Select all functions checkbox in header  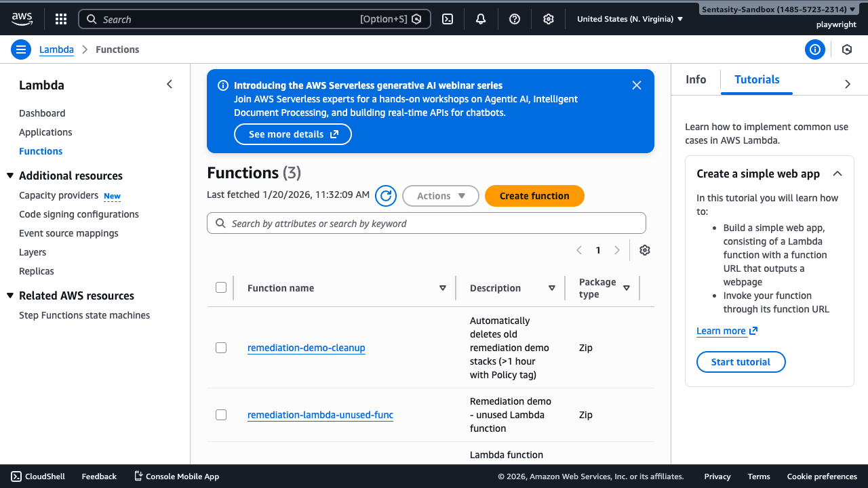[x=221, y=287]
